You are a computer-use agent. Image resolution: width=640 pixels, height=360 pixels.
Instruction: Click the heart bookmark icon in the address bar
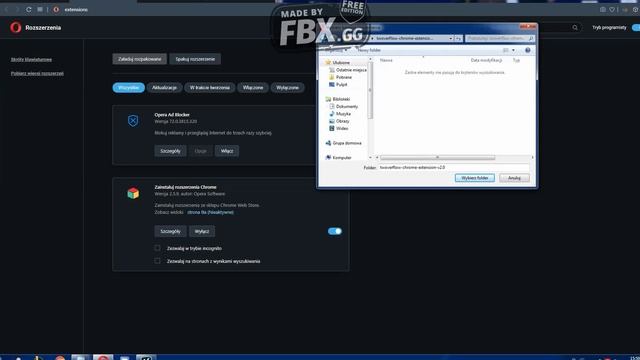coord(612,9)
